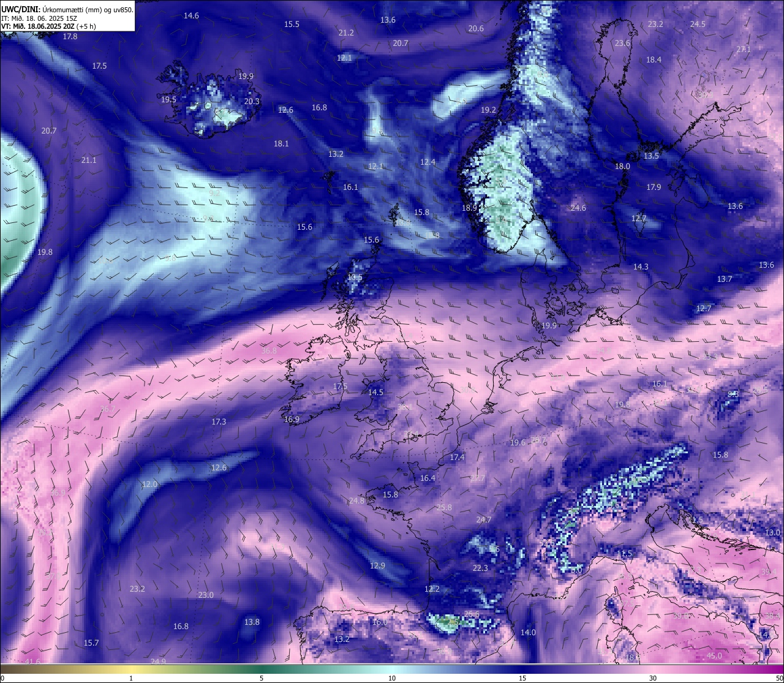Click the colorbar tick label 50
The width and height of the screenshot is (784, 683).
coord(779,678)
